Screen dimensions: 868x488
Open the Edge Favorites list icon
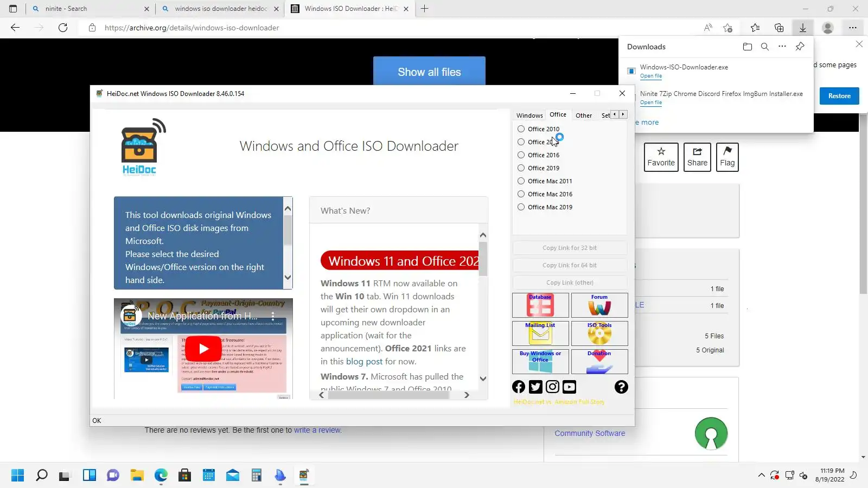tap(755, 28)
